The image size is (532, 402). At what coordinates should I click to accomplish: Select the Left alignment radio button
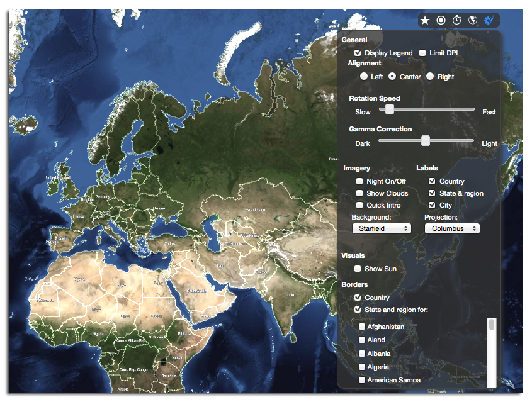pos(364,76)
